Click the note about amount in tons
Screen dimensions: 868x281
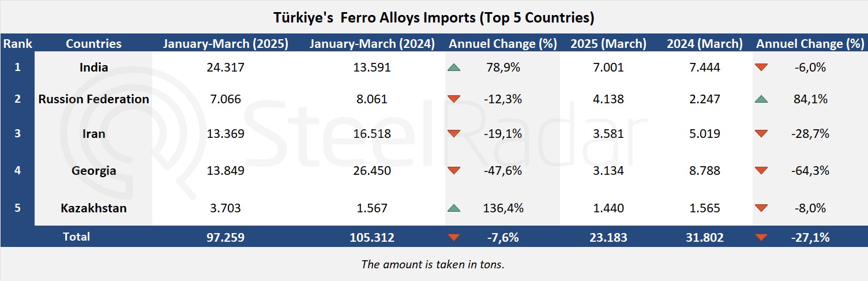point(434,264)
